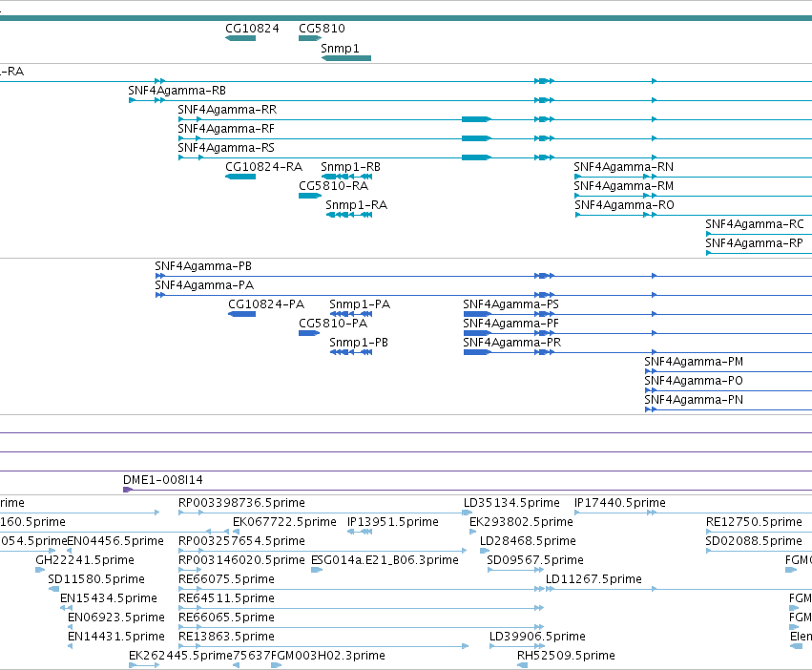Select protein SNF4Agamma-PF
Viewport: 812px width, 670px height.
click(x=510, y=324)
